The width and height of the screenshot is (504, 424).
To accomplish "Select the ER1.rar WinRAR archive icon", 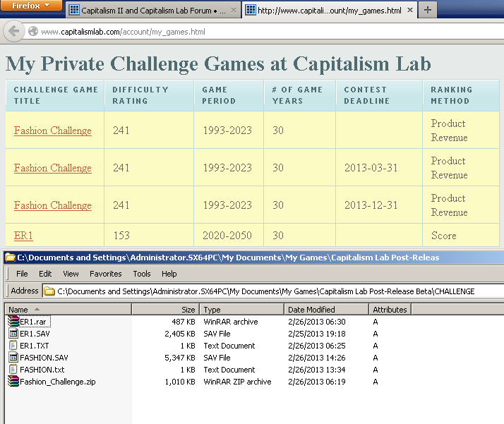I will tap(13, 322).
